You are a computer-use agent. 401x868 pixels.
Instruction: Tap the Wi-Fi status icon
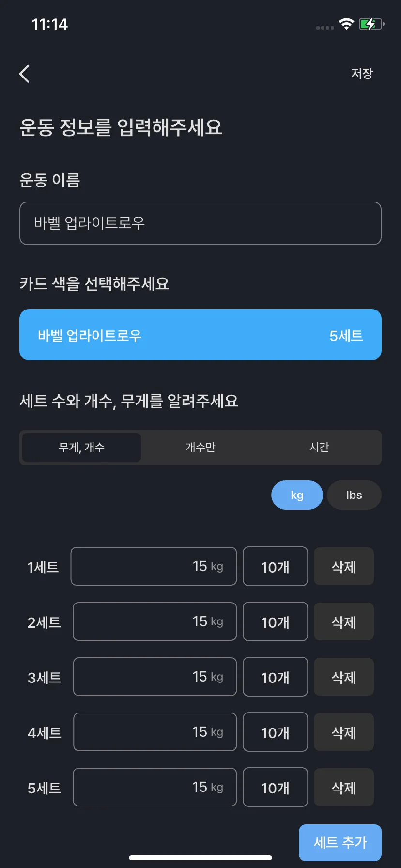tap(346, 24)
